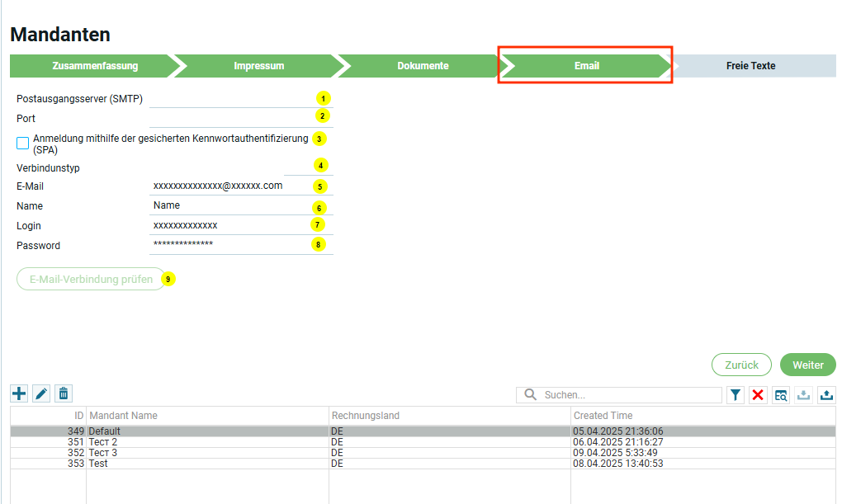The width and height of the screenshot is (842, 504).
Task: Click the upload icon at toolbar's right end
Action: (826, 395)
